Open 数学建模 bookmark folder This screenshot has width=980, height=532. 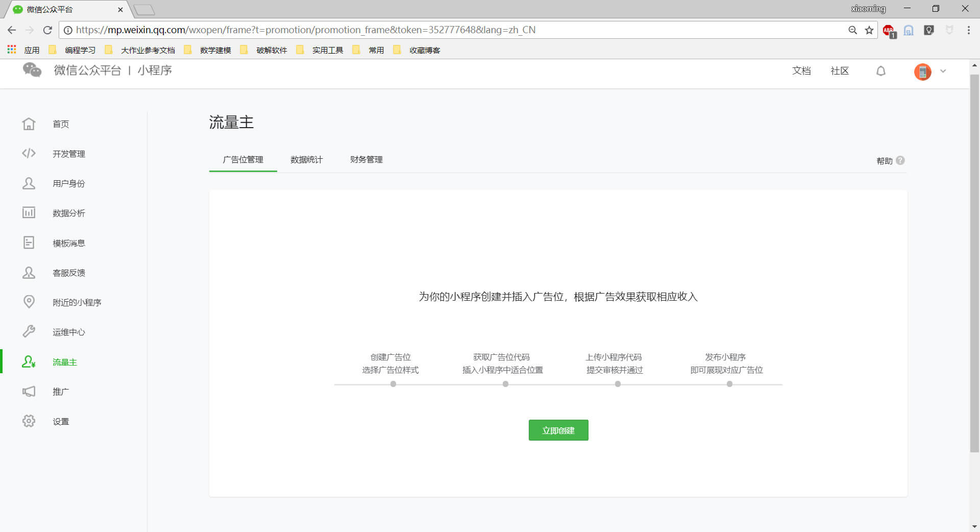pyautogui.click(x=208, y=50)
